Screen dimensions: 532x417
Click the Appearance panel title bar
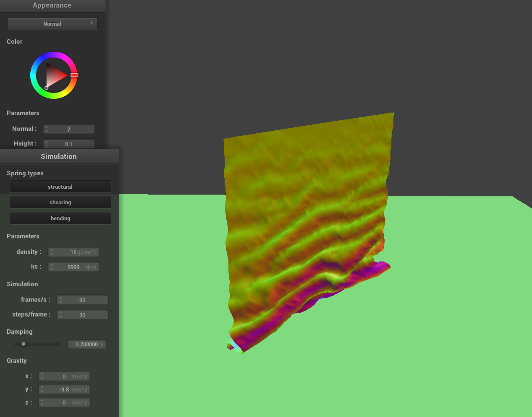click(52, 5)
